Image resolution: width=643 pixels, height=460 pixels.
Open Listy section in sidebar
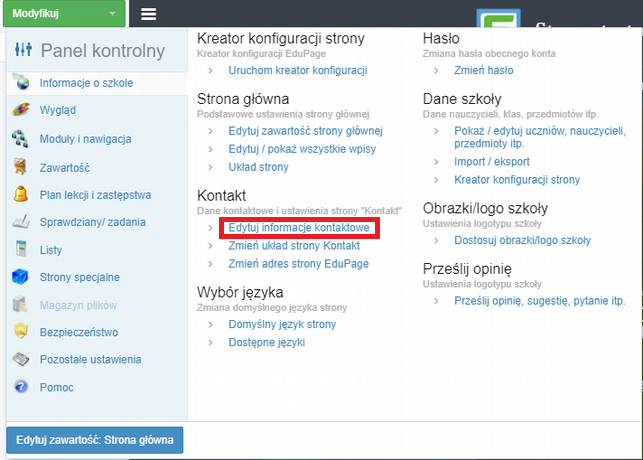(51, 250)
